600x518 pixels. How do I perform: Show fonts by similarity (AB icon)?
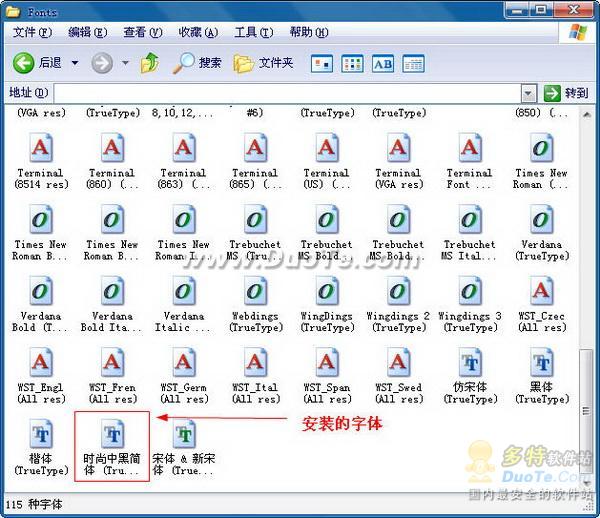point(383,64)
